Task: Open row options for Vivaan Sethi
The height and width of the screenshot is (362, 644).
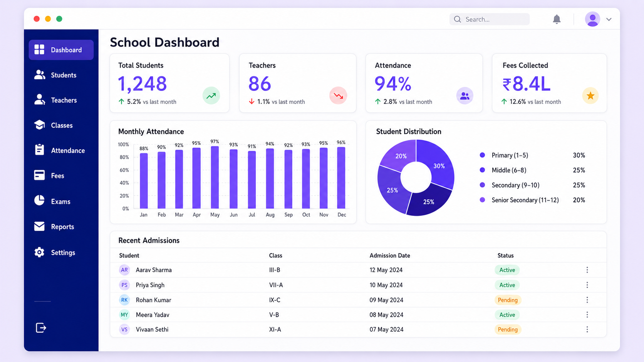Action: point(587,329)
